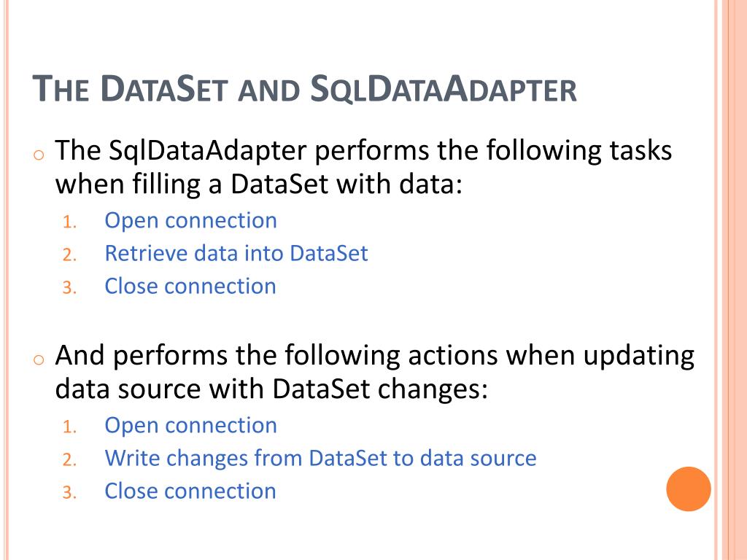Click number 2 beside 'Retrieve data into DataSet'
Screen dimensions: 747x560
point(69,254)
